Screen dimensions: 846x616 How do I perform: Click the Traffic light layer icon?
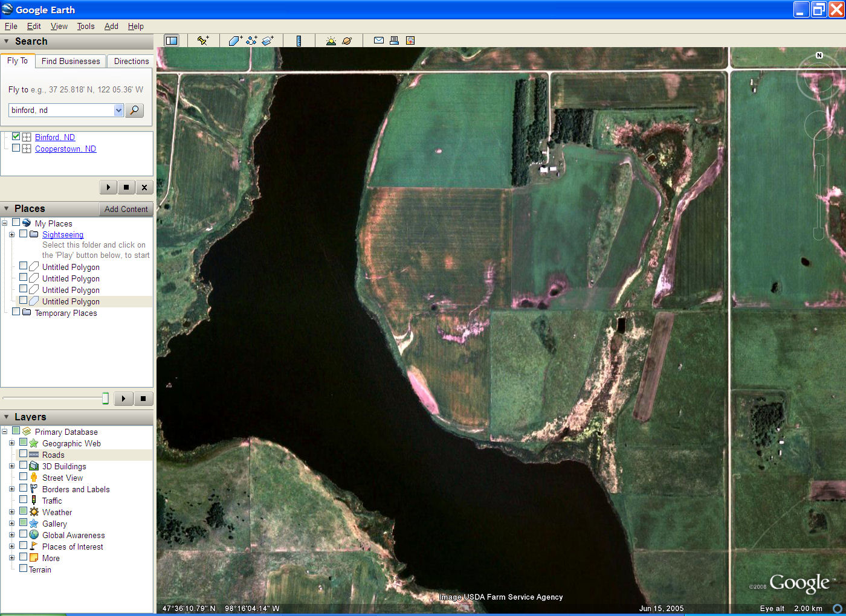(34, 501)
